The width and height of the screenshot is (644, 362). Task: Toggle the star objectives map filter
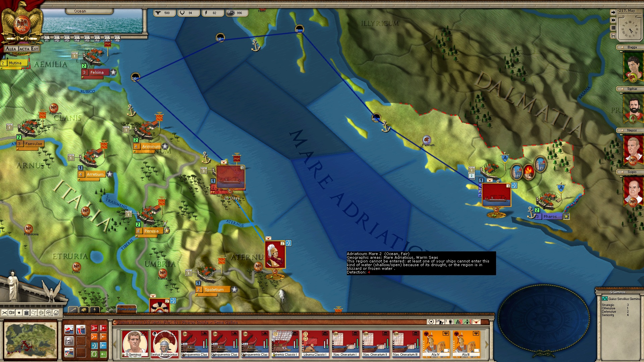click(19, 313)
